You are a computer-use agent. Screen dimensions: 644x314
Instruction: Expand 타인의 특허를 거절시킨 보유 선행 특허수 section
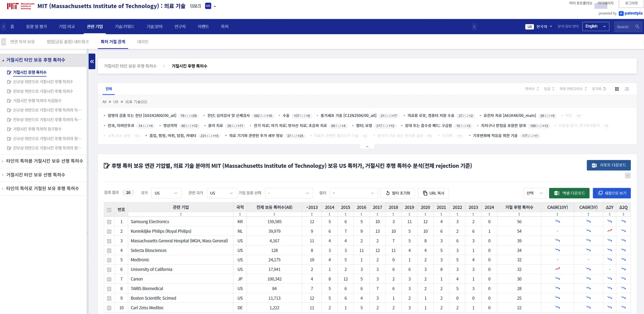44,161
